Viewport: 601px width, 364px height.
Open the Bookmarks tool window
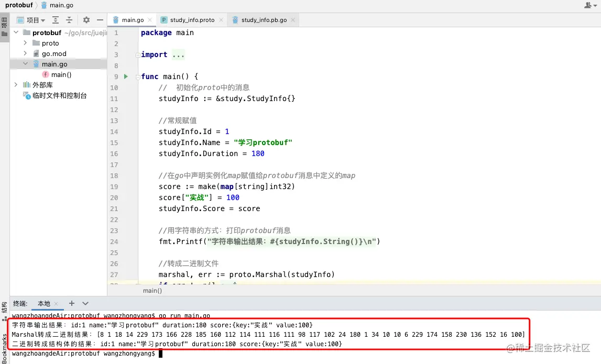(4, 348)
